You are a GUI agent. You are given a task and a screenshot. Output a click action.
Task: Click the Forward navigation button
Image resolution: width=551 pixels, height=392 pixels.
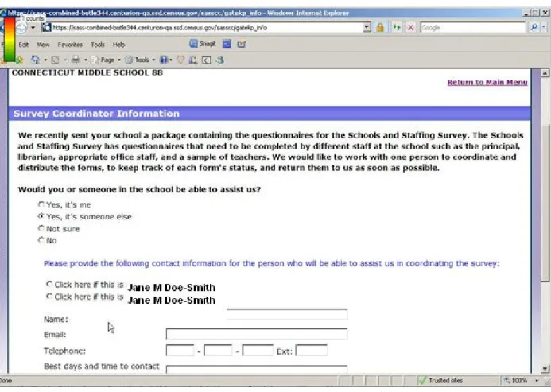point(21,27)
